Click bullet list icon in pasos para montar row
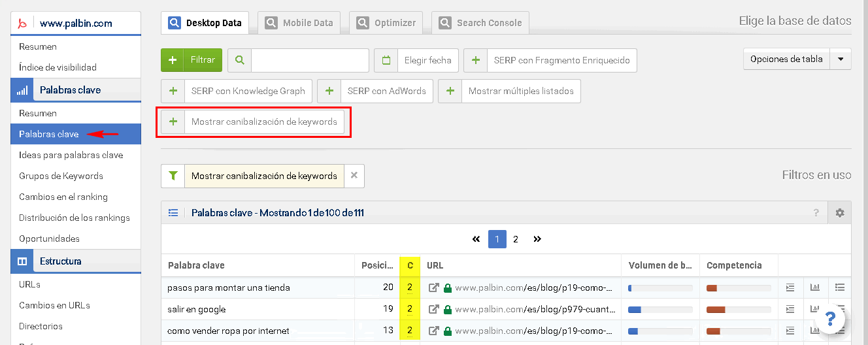868x345 pixels. 840,287
